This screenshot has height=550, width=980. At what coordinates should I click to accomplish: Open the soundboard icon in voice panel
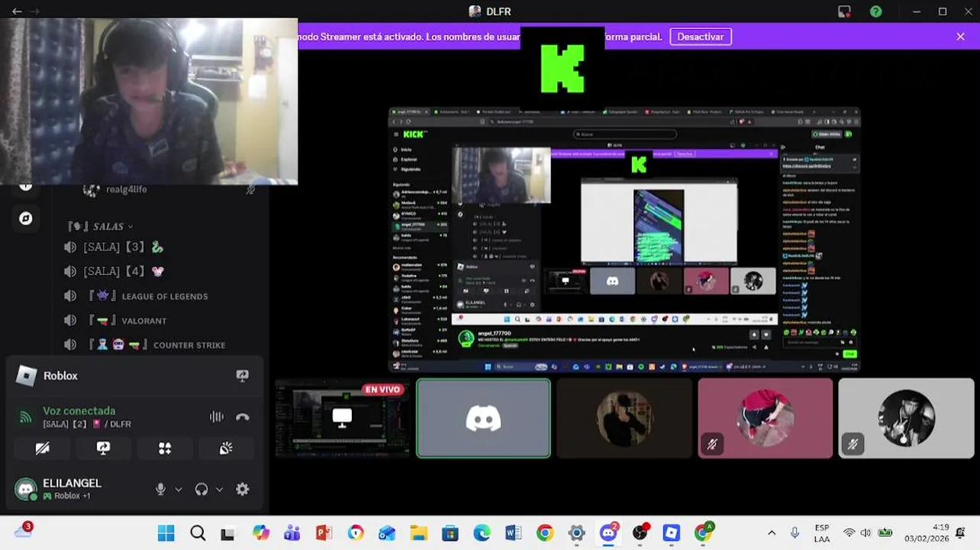pyautogui.click(x=226, y=448)
